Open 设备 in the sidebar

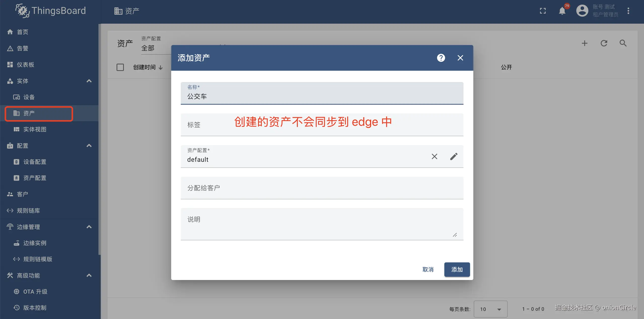tap(29, 97)
